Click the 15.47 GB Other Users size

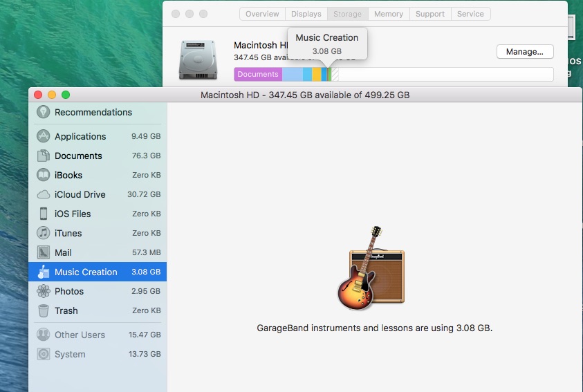click(145, 335)
